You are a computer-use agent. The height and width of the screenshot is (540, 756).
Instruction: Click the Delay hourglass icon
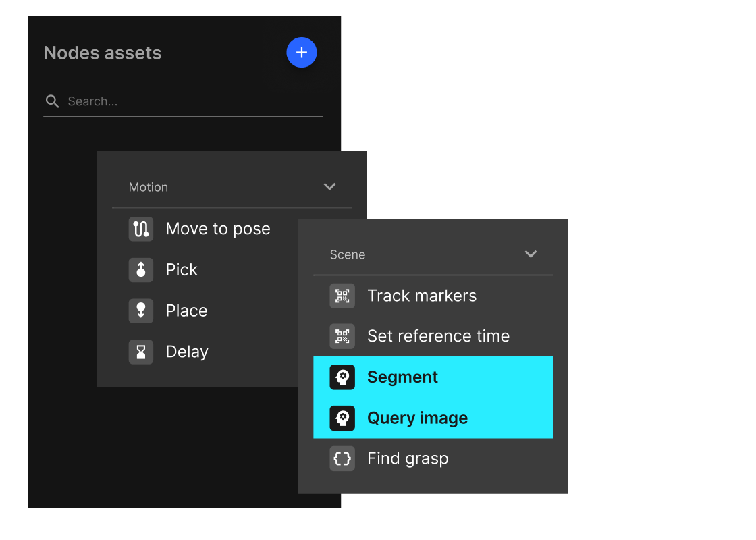pos(141,352)
